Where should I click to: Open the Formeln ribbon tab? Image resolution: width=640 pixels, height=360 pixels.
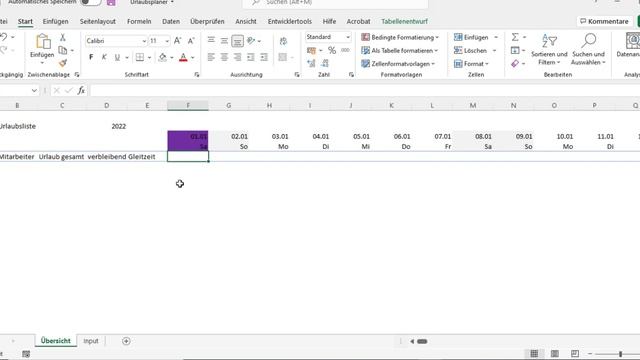click(x=139, y=21)
